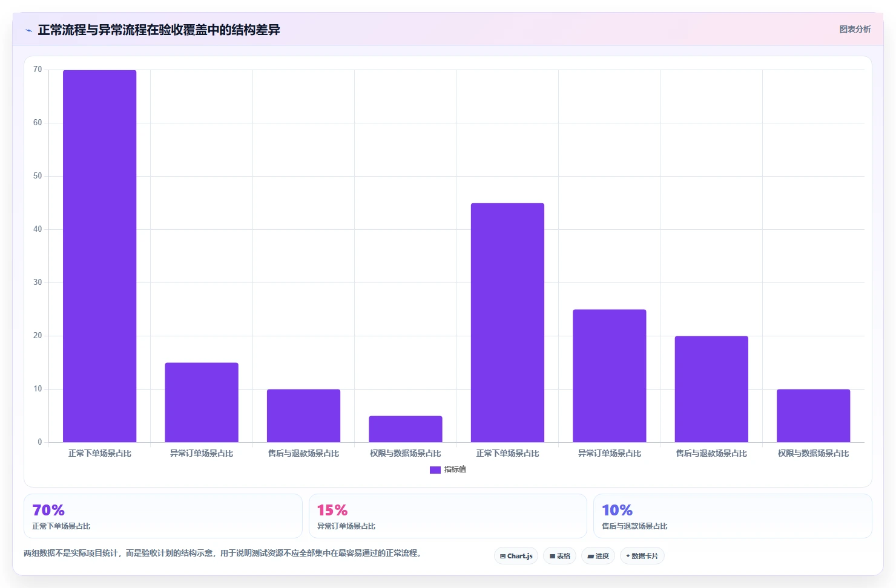Click the footnote starting 两组数据不是实际项目统计
The image size is (896, 588).
(222, 553)
